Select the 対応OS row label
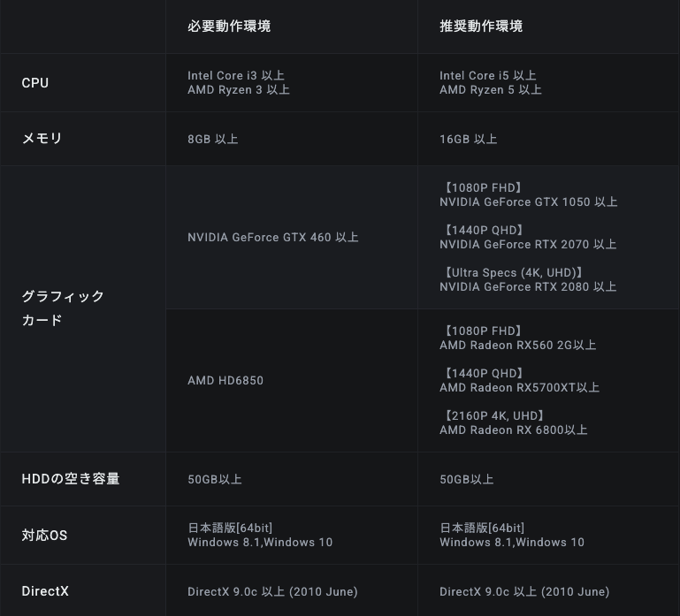Viewport: 680px width, 616px height. [x=45, y=536]
